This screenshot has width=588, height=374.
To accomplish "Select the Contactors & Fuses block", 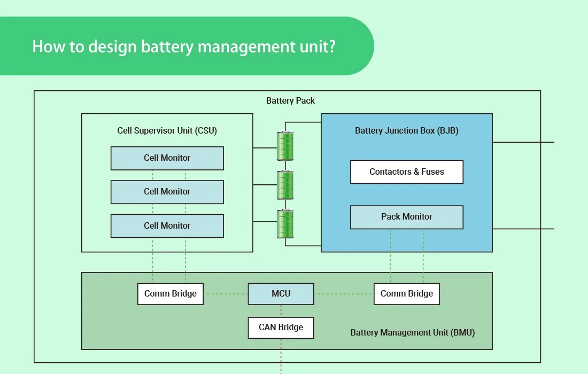I will (x=406, y=172).
